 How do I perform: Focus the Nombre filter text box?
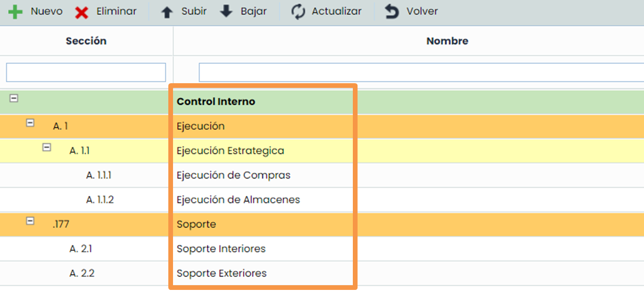tap(421, 72)
